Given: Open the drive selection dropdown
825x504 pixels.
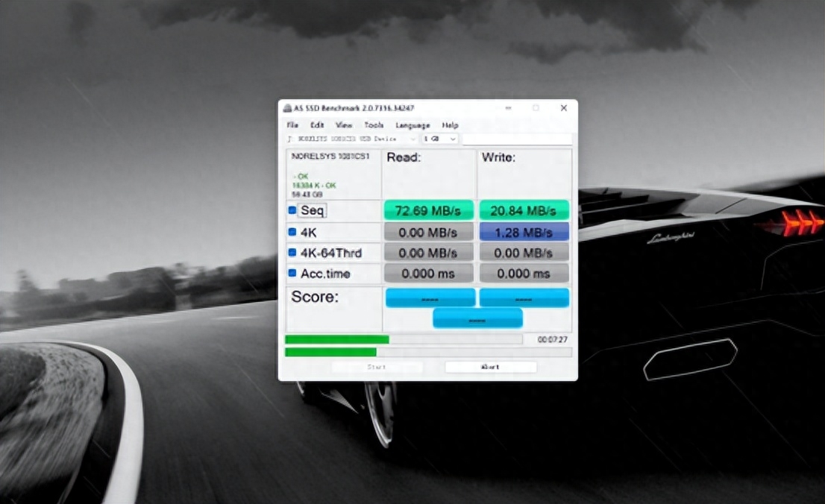Looking at the screenshot, I should pyautogui.click(x=352, y=139).
